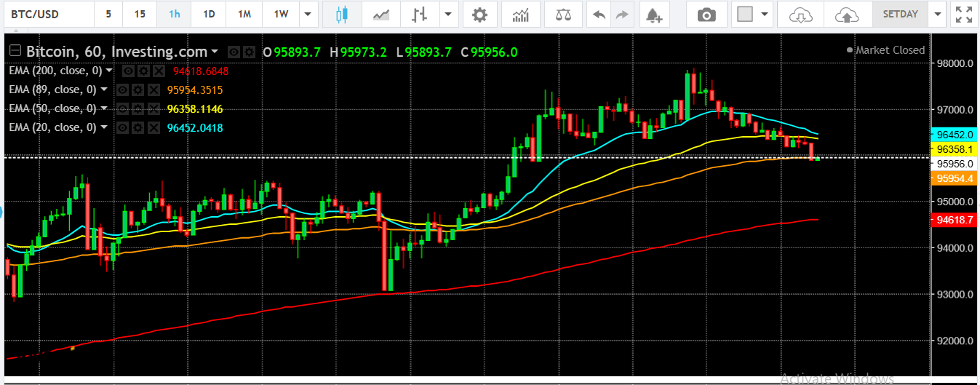Hide the EMA 20 line
The width and height of the screenshot is (980, 385).
pos(122,127)
